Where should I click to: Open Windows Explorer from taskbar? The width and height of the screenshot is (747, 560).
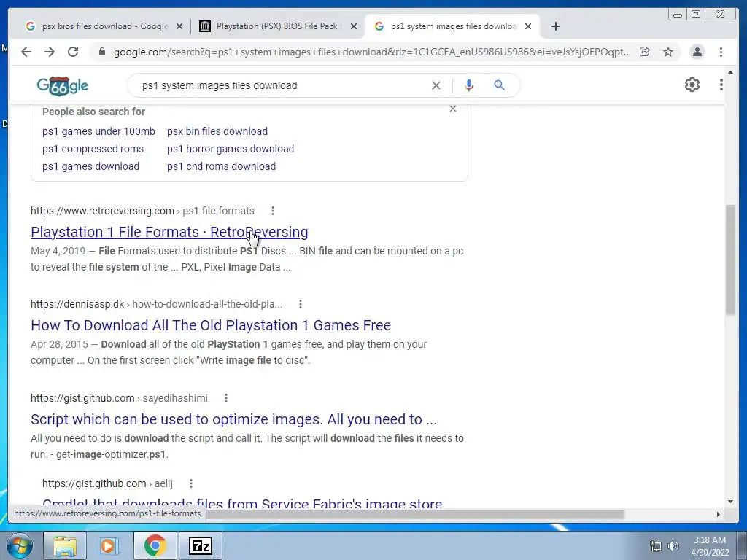pyautogui.click(x=65, y=545)
